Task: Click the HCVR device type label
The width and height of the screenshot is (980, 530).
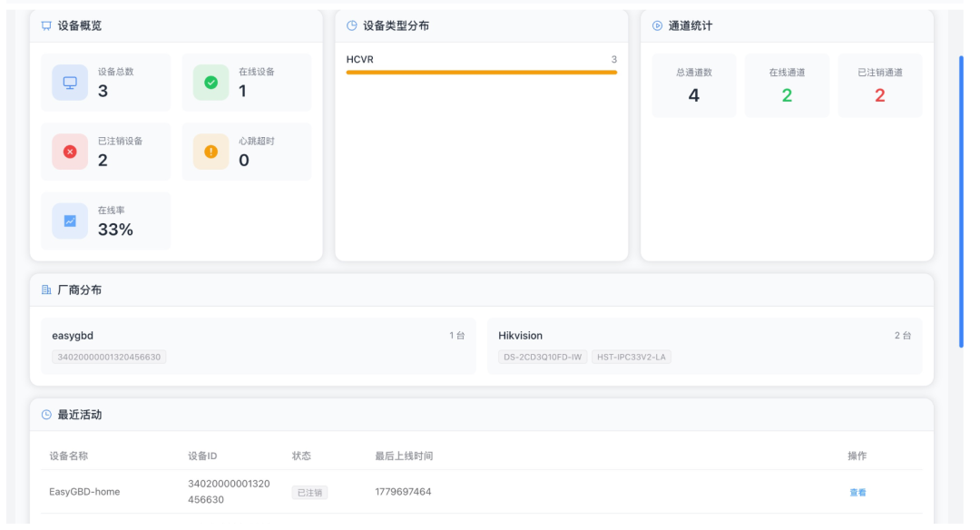Action: point(360,59)
